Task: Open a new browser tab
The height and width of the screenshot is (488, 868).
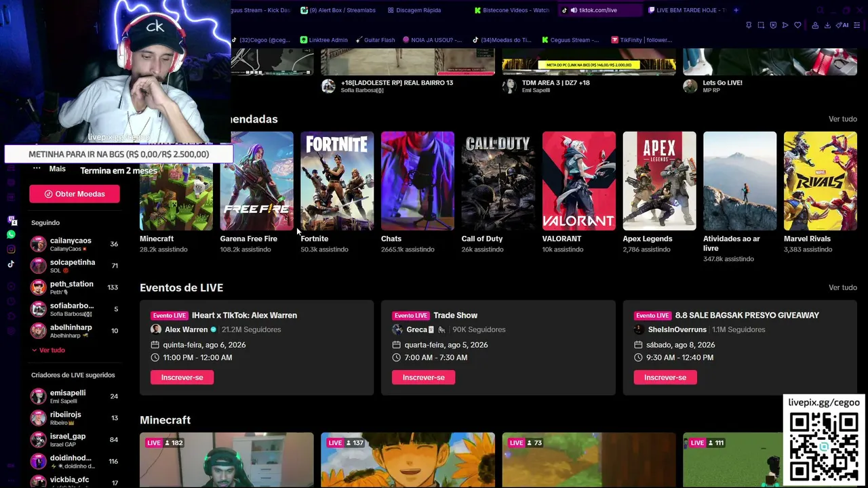Action: click(x=736, y=10)
